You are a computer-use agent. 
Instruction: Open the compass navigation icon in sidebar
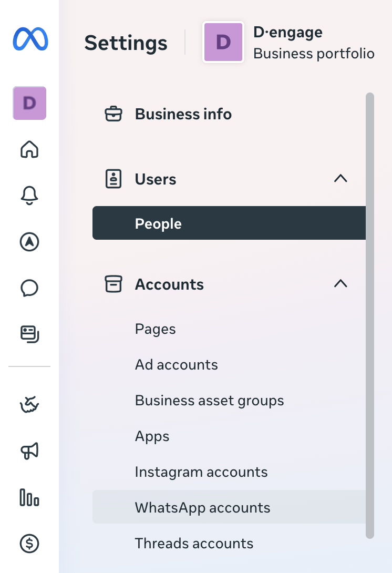click(x=29, y=241)
